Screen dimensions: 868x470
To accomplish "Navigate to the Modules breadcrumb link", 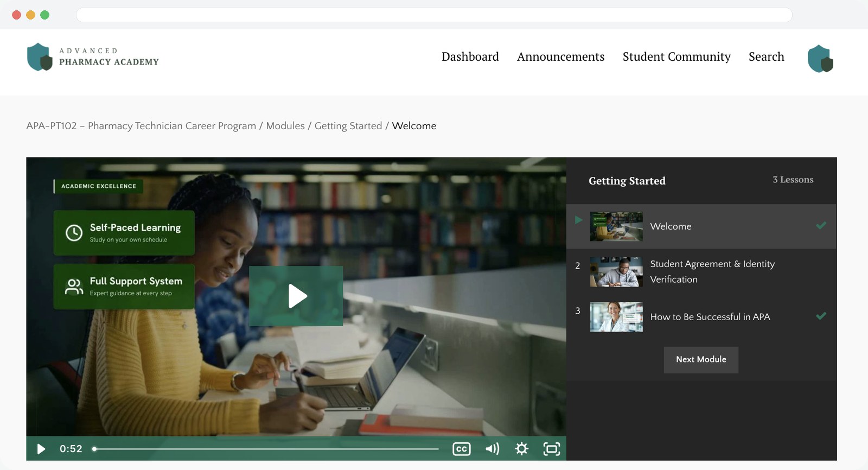I will [285, 126].
